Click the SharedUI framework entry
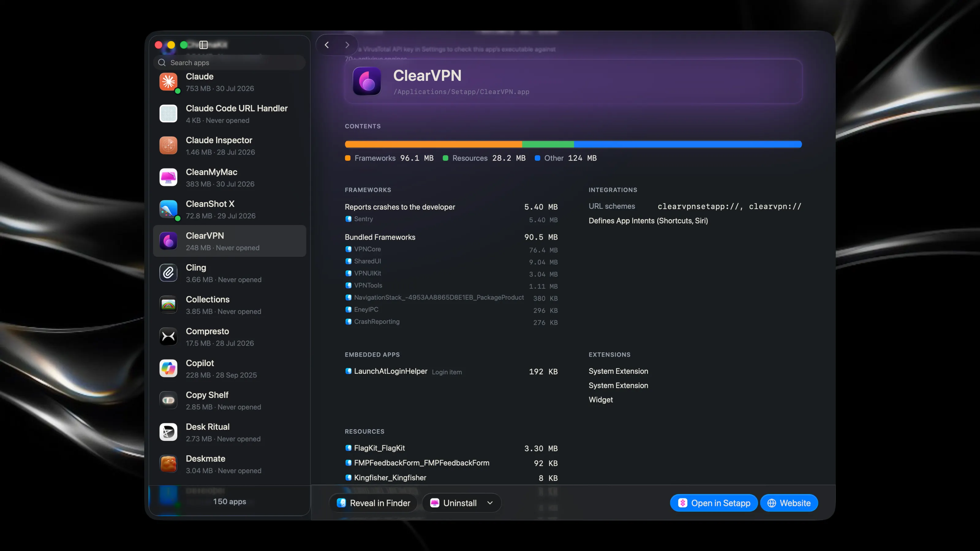 pyautogui.click(x=451, y=262)
